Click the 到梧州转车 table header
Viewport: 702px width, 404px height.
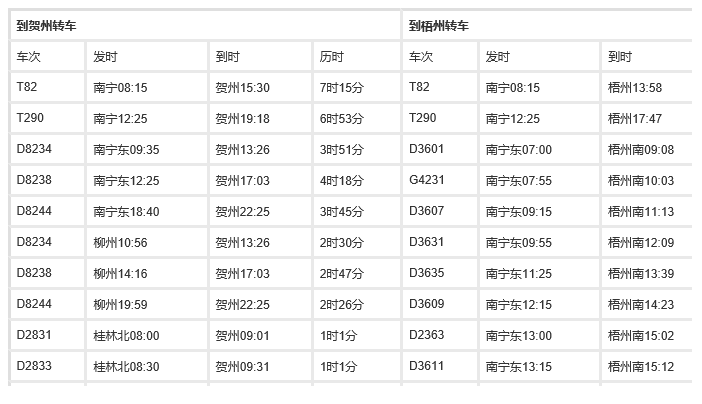coord(439,25)
